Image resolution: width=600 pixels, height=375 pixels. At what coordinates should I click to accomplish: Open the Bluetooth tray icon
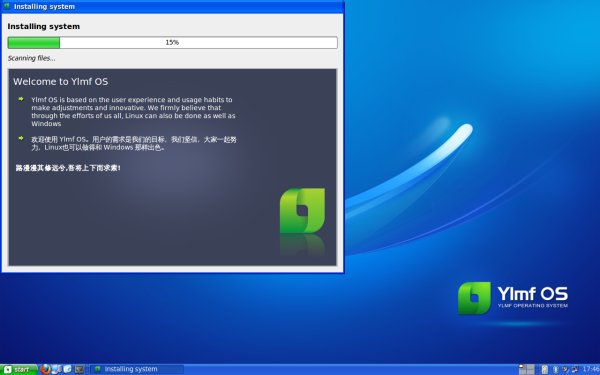(x=556, y=369)
